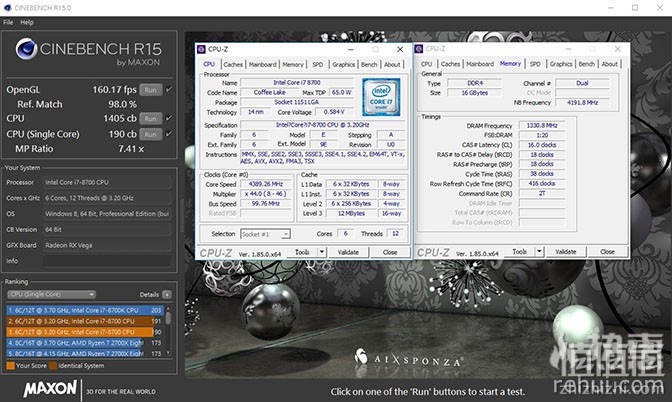Click Validate in left CPU-Z window
672x402 pixels.
(x=348, y=252)
